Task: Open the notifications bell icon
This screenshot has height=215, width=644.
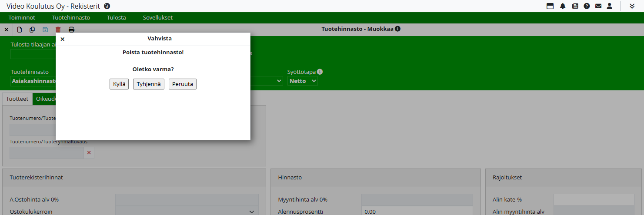Action: click(563, 6)
